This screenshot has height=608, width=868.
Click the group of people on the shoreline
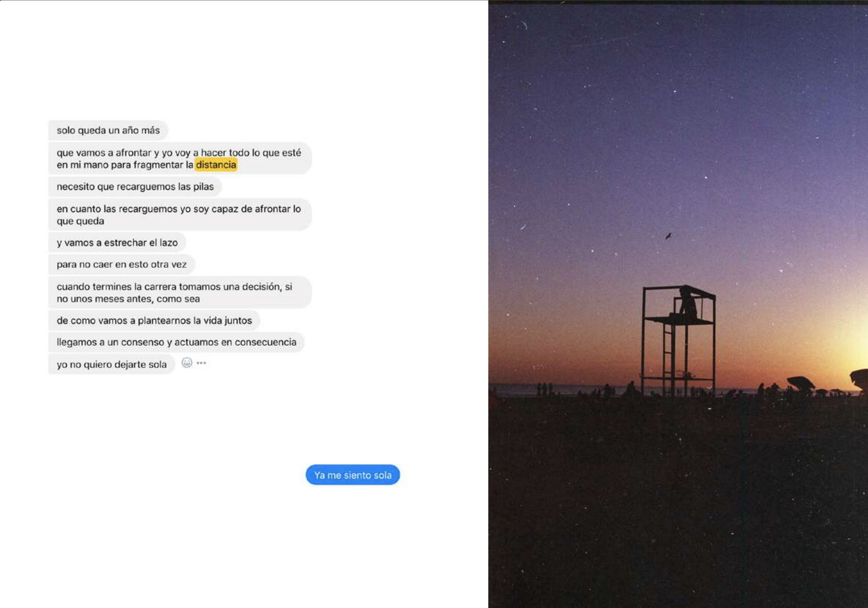544,389
